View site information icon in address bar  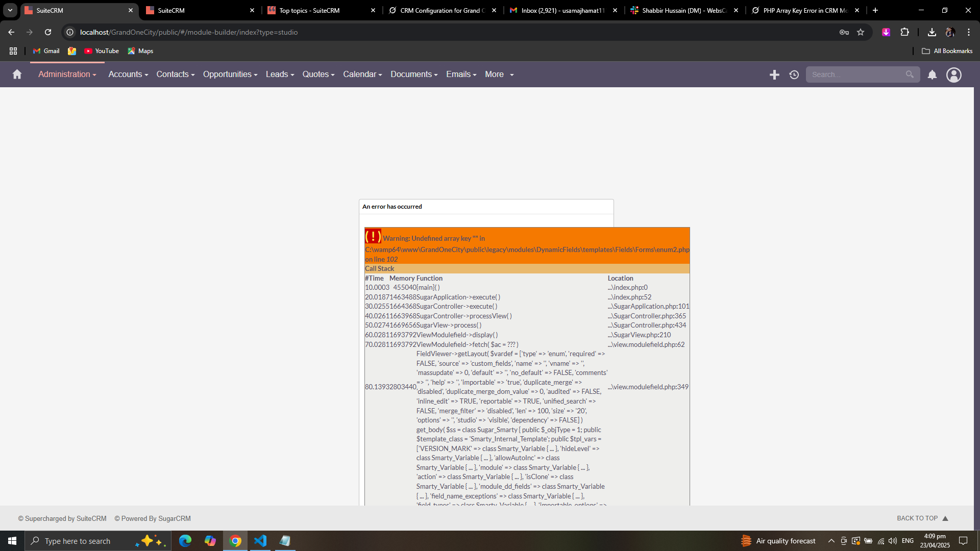click(x=70, y=32)
